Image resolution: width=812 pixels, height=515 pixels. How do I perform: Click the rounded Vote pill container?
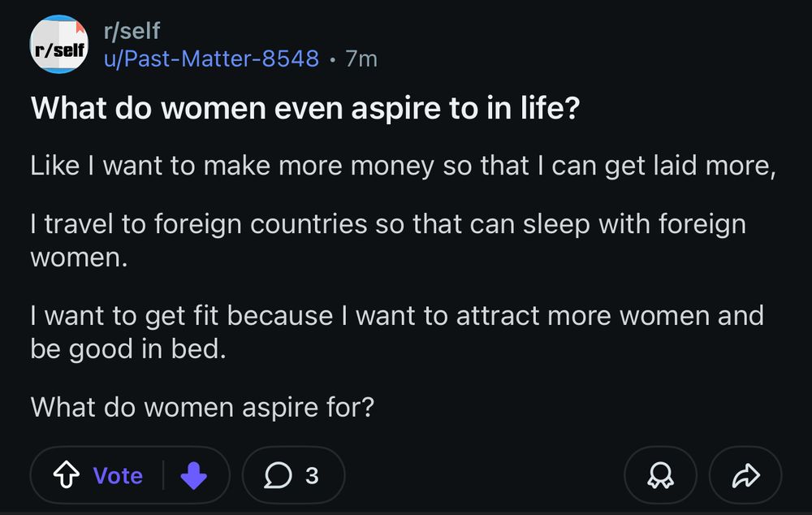[130, 475]
